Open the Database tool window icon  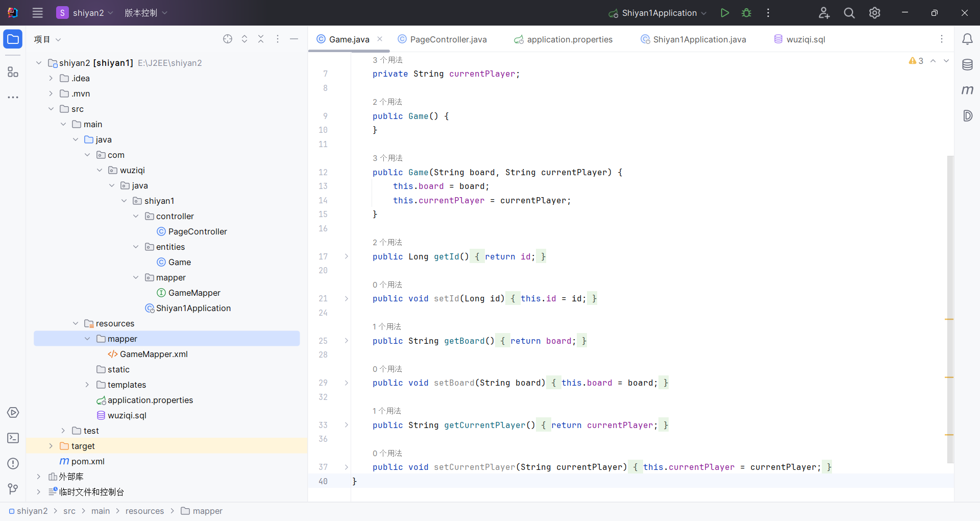pyautogui.click(x=967, y=65)
